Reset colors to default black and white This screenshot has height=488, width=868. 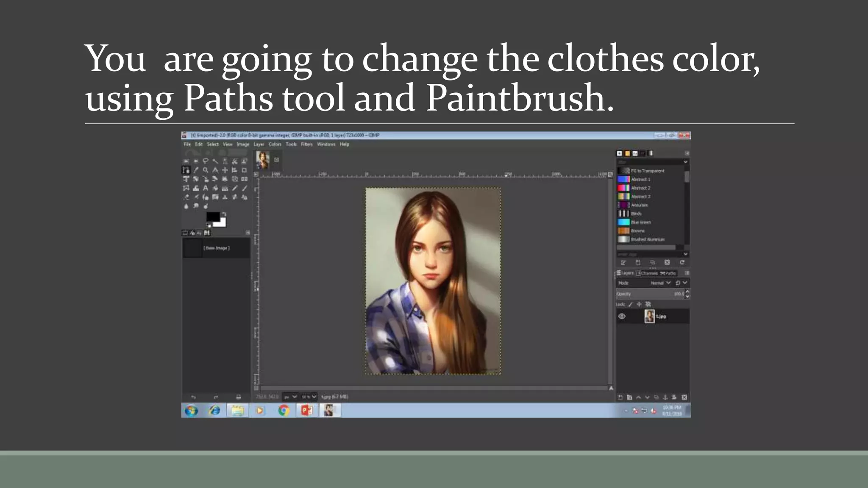coord(208,225)
